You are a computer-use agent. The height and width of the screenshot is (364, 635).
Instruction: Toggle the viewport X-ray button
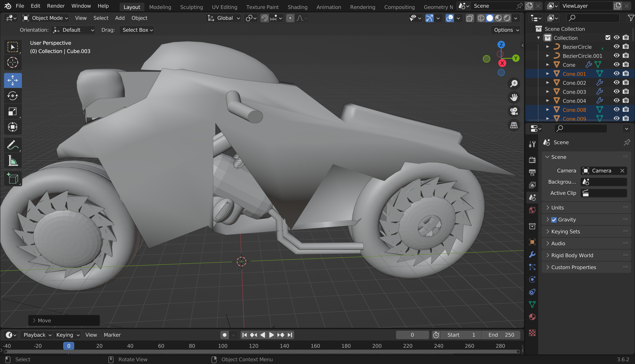tap(470, 18)
